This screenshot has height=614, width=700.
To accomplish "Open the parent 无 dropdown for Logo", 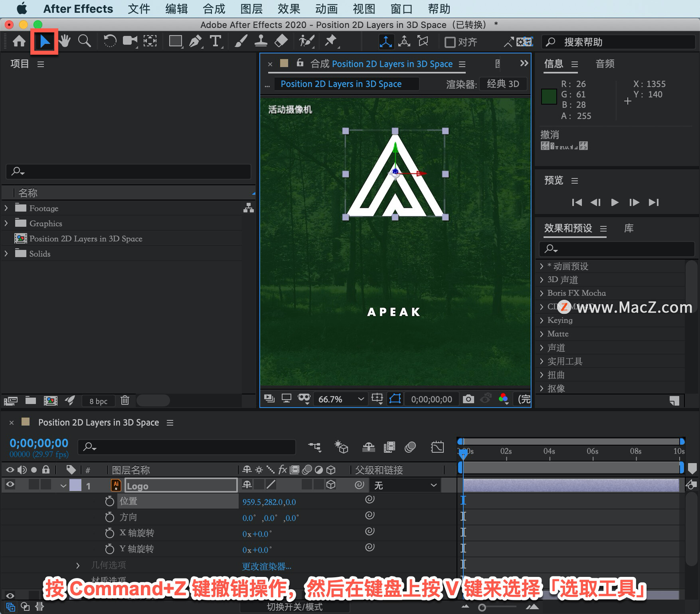I will [405, 485].
